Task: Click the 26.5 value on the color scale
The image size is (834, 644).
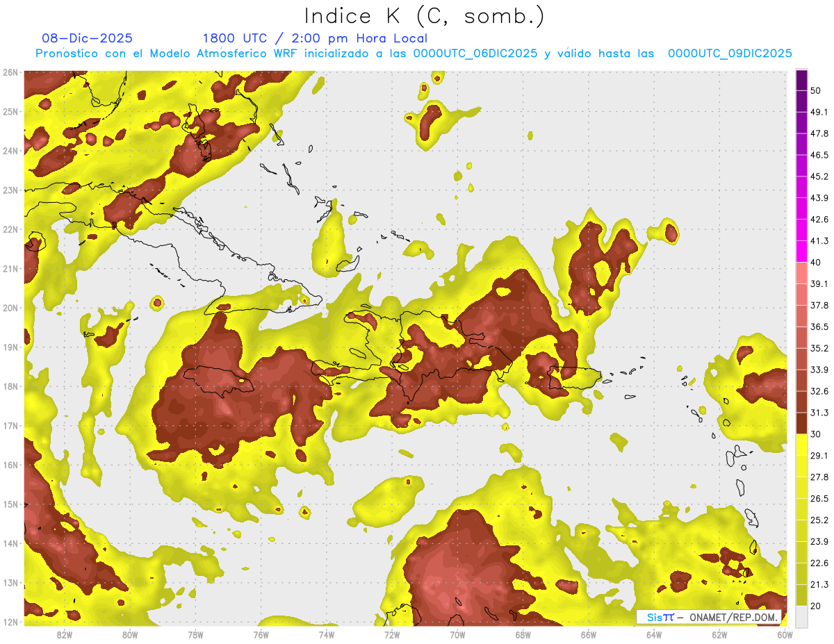Action: pyautogui.click(x=819, y=498)
